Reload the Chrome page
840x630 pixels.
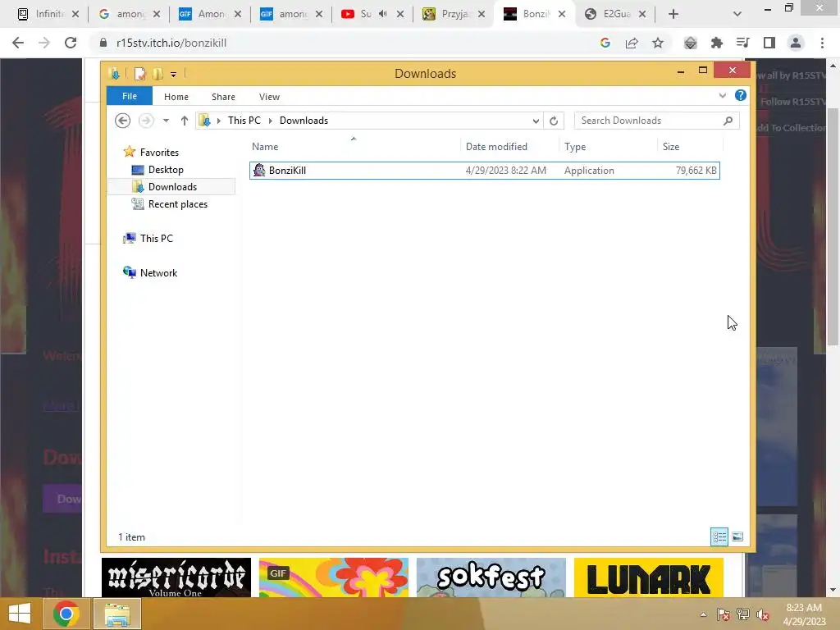(x=71, y=43)
